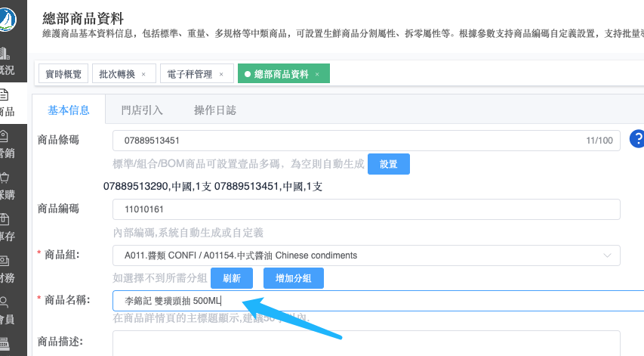Screen dimensions: 644x356
Task: Click the barcode list text 07889513290,中國,1支
Action: click(157, 186)
